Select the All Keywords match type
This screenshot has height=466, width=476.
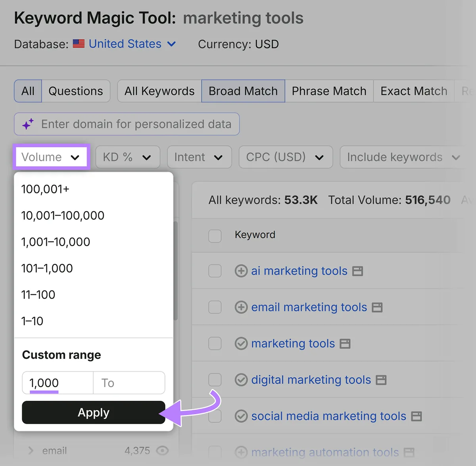point(159,91)
